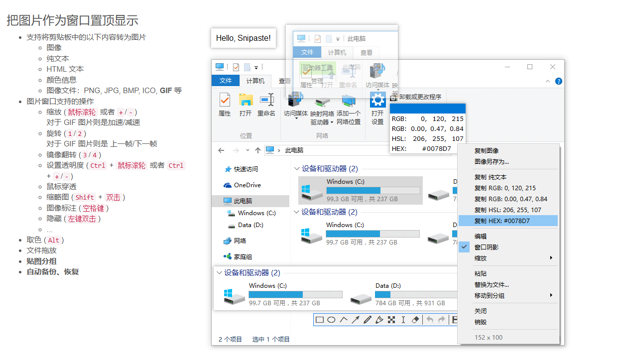Viewport: 618px width, 364px height.
Task: Choose 复制 HEX: #0078D7 menu entry
Action: point(508,221)
